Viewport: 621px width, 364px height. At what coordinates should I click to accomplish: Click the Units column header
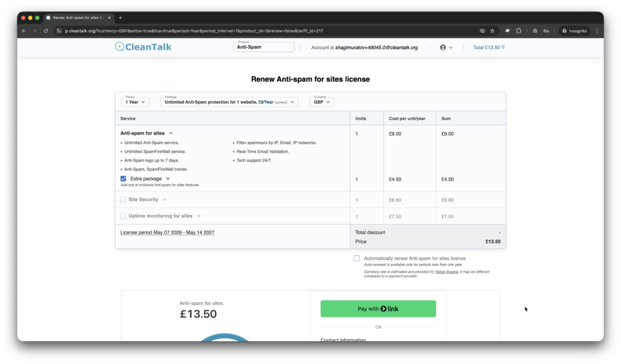[360, 119]
